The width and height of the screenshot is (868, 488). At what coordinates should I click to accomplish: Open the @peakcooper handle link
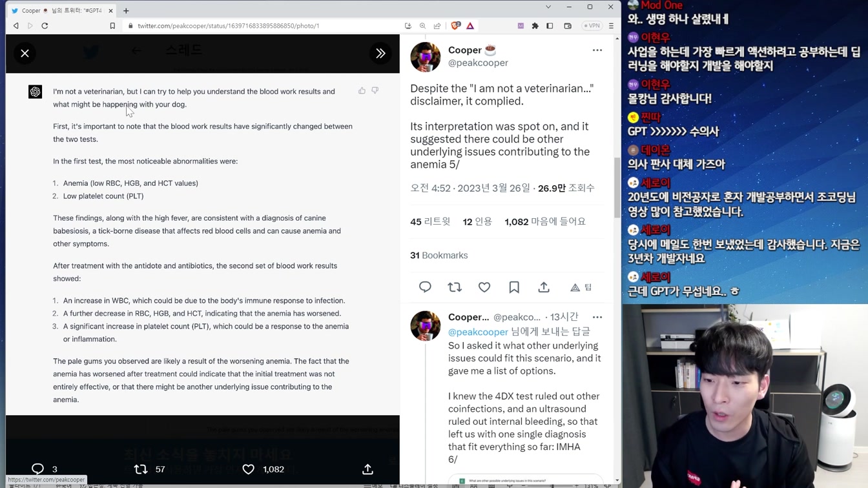coord(478,63)
